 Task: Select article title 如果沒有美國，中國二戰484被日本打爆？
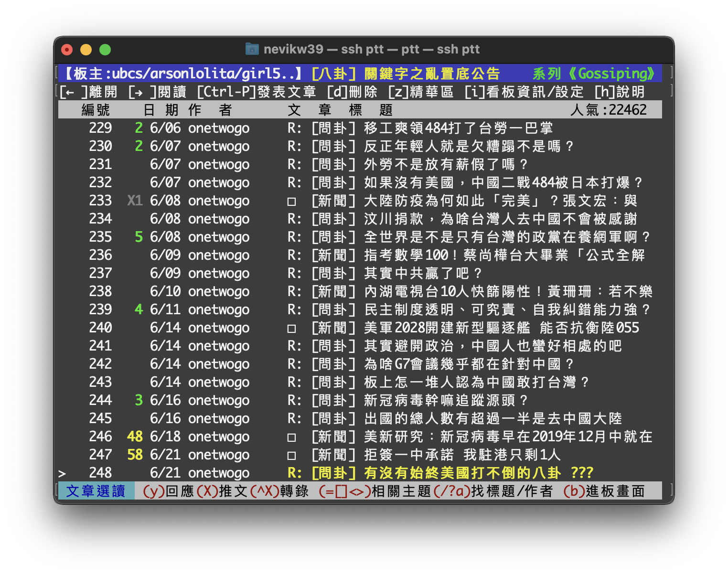pos(503,182)
